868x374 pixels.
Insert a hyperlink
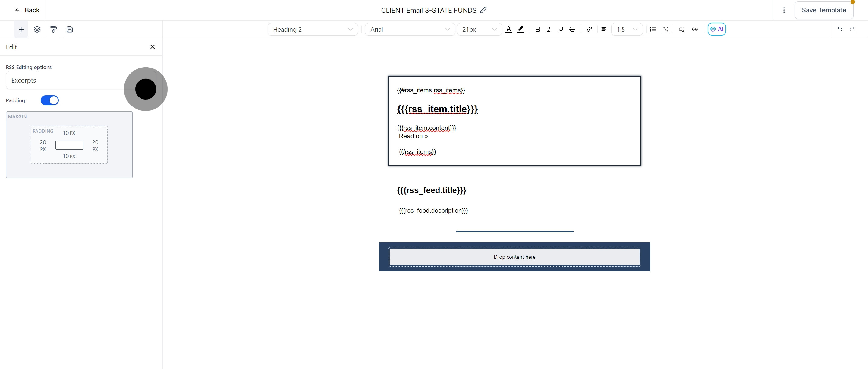589,29
